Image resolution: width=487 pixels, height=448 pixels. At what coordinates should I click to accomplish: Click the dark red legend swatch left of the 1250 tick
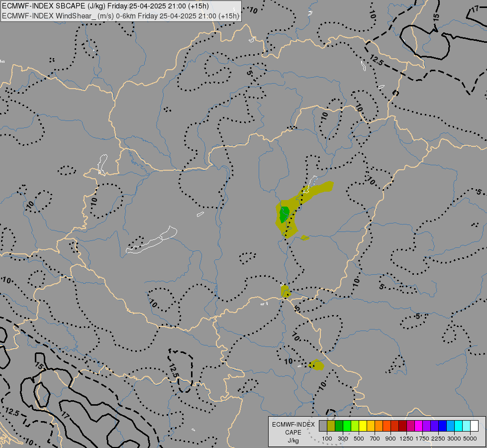pyautogui.click(x=402, y=426)
